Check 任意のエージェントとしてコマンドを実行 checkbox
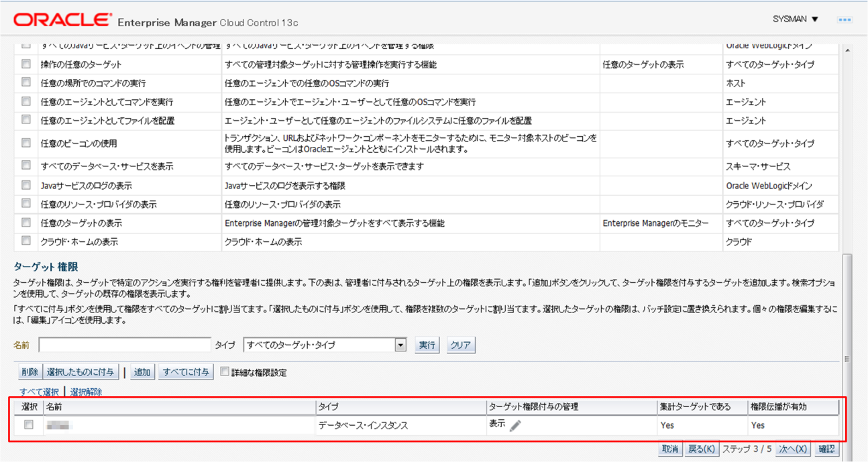The width and height of the screenshot is (868, 462). pos(26,101)
